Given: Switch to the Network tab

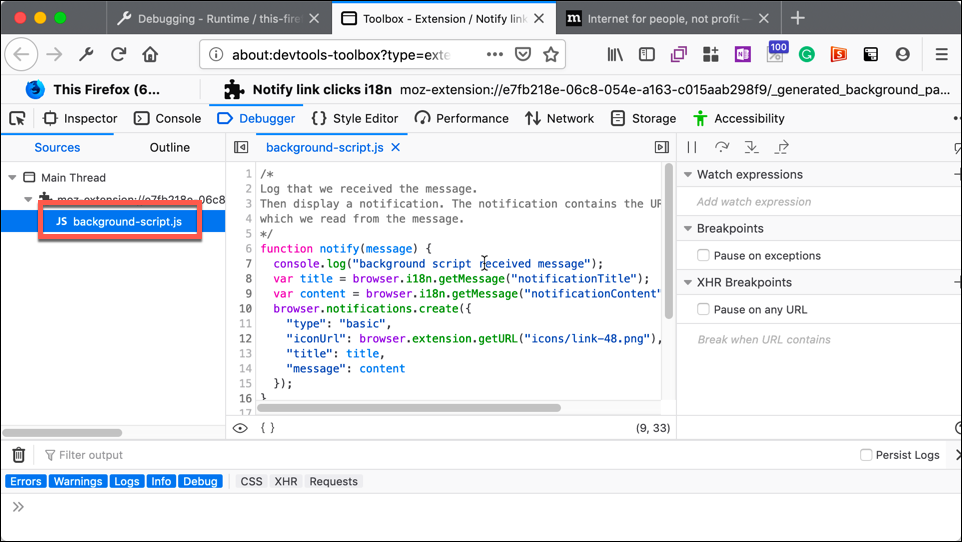Looking at the screenshot, I should click(559, 118).
